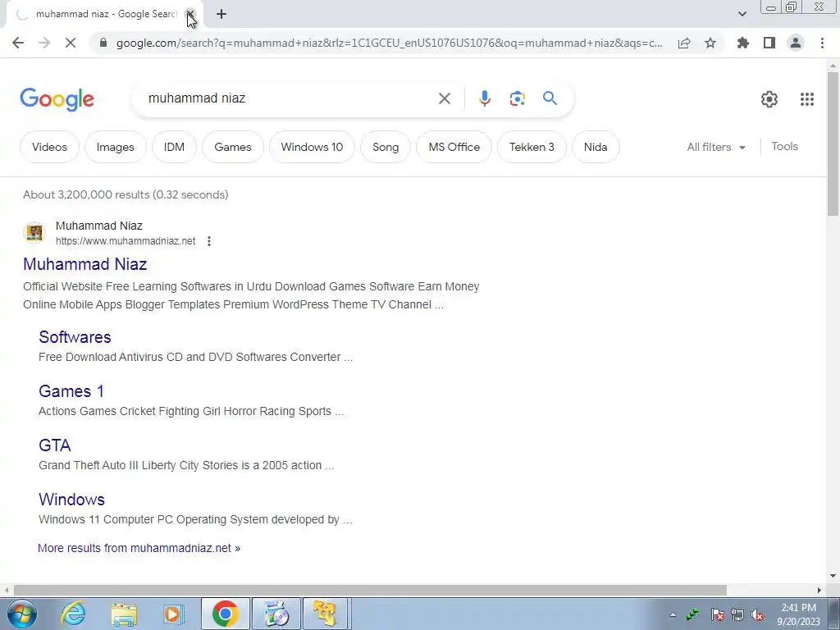Select the MS Office filter chip
This screenshot has height=630, width=840.
[454, 147]
